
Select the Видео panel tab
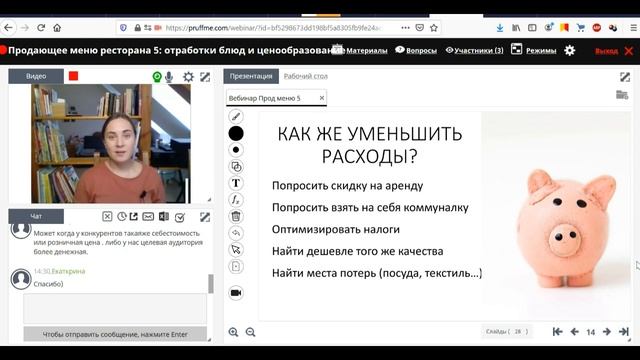click(36, 76)
